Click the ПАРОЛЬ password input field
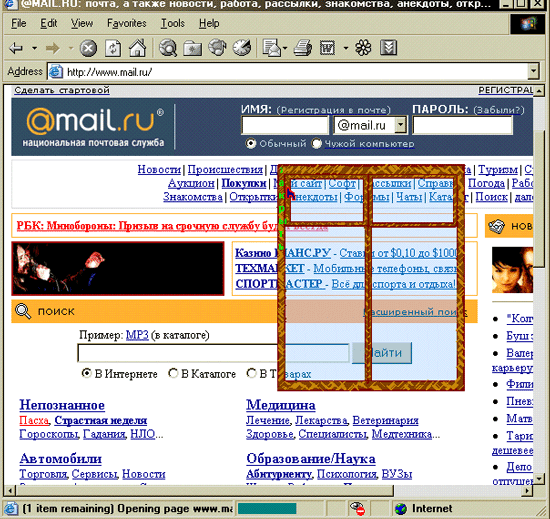Image resolution: width=550 pixels, height=519 pixels. click(x=462, y=125)
